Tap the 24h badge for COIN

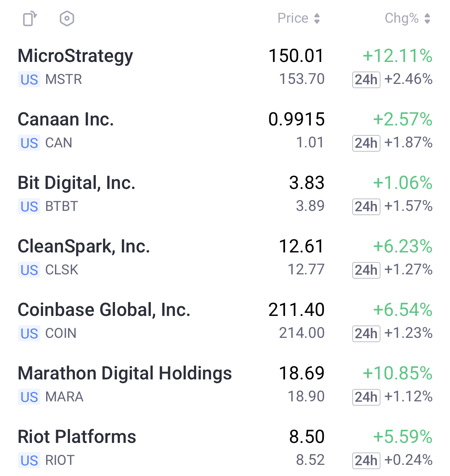coord(366,334)
